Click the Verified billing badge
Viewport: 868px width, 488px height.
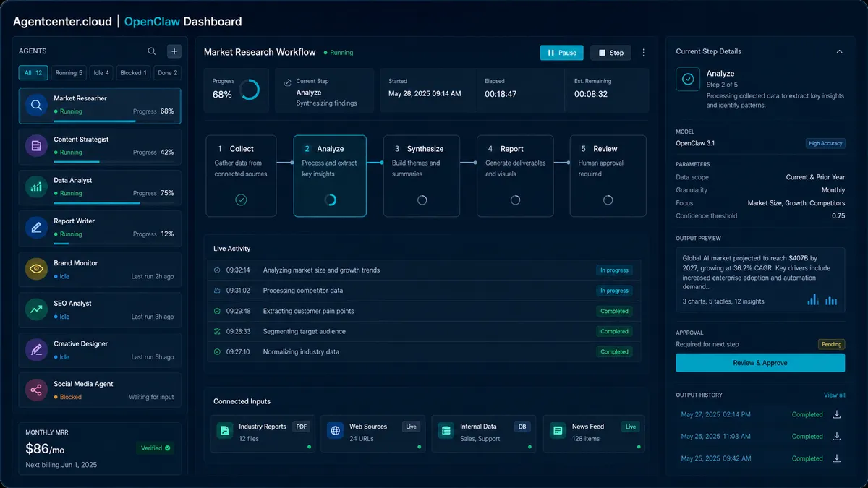tap(156, 448)
